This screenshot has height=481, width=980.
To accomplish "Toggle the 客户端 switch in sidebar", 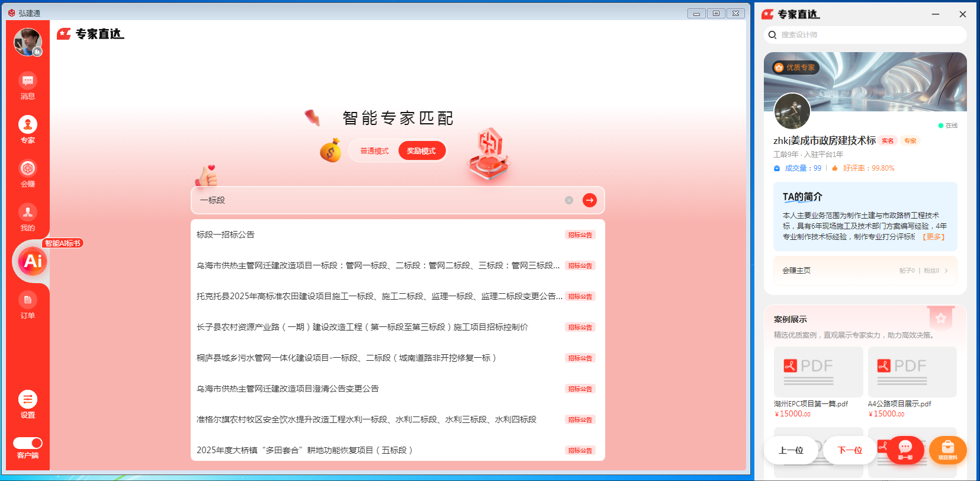I will (x=28, y=443).
